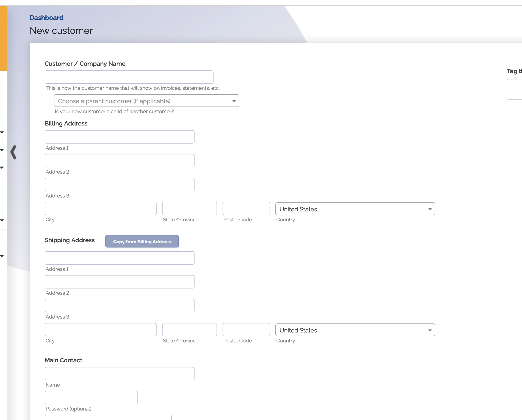Click the 'New customer' page heading

click(x=61, y=31)
